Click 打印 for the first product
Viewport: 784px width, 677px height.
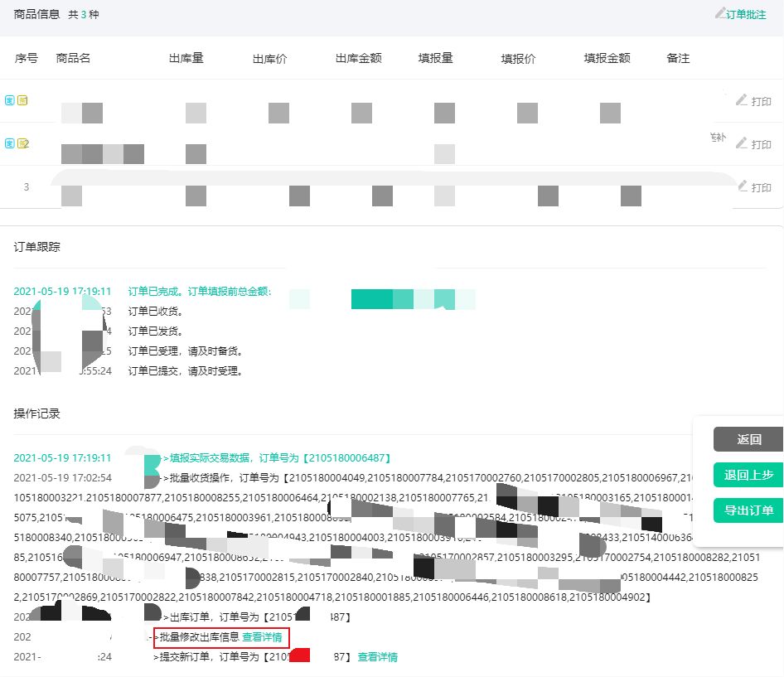761,99
